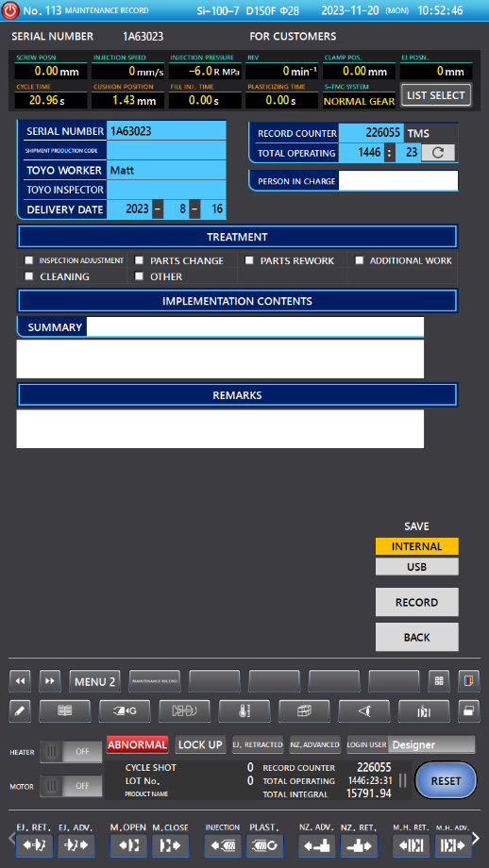Click the rewind double-arrow page button

[x=20, y=681]
